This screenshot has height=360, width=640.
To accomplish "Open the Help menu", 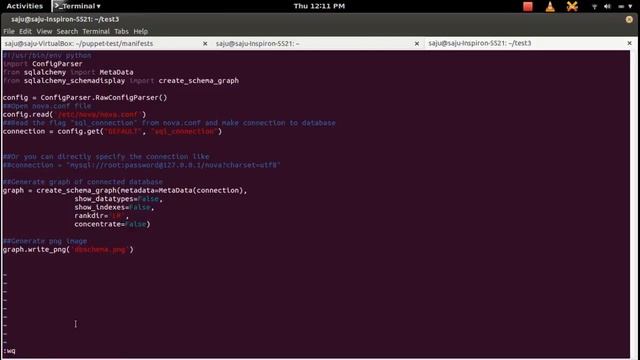I will [140, 31].
